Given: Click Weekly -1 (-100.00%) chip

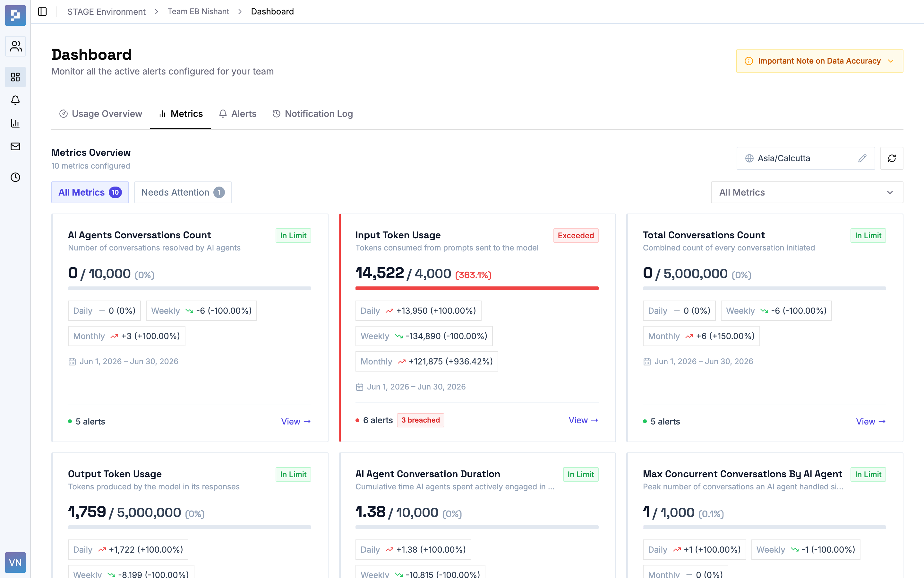Looking at the screenshot, I should (x=806, y=549).
